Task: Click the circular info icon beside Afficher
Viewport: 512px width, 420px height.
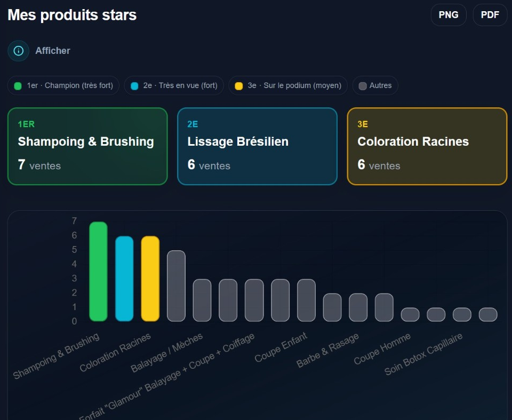Action: tap(18, 51)
